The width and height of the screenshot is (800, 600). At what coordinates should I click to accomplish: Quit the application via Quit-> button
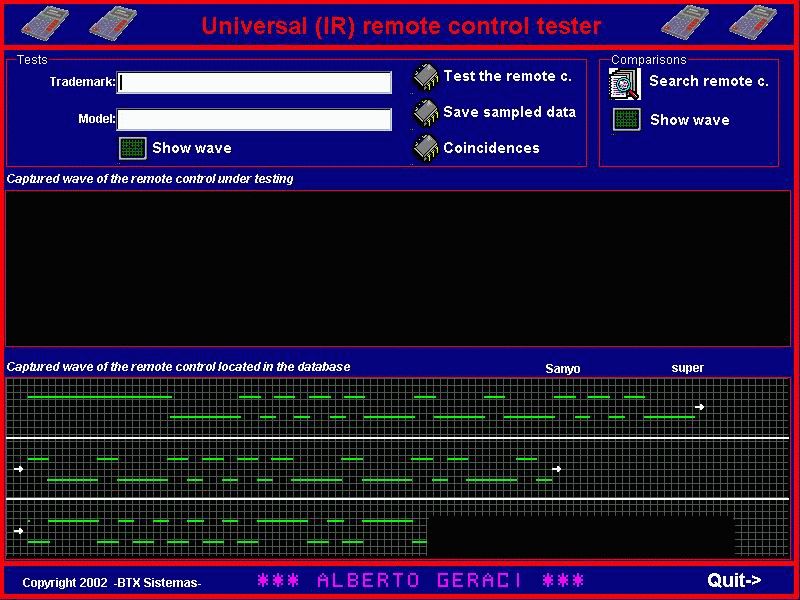734,580
